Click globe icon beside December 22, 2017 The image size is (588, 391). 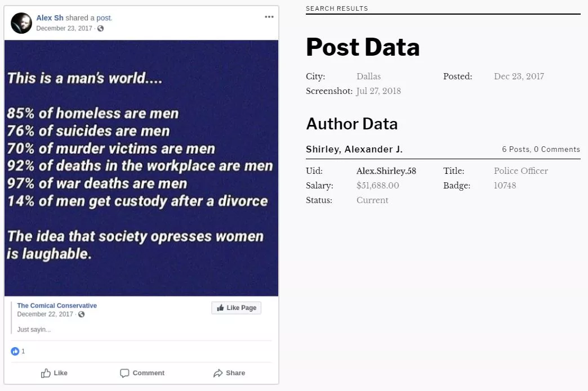[81, 314]
